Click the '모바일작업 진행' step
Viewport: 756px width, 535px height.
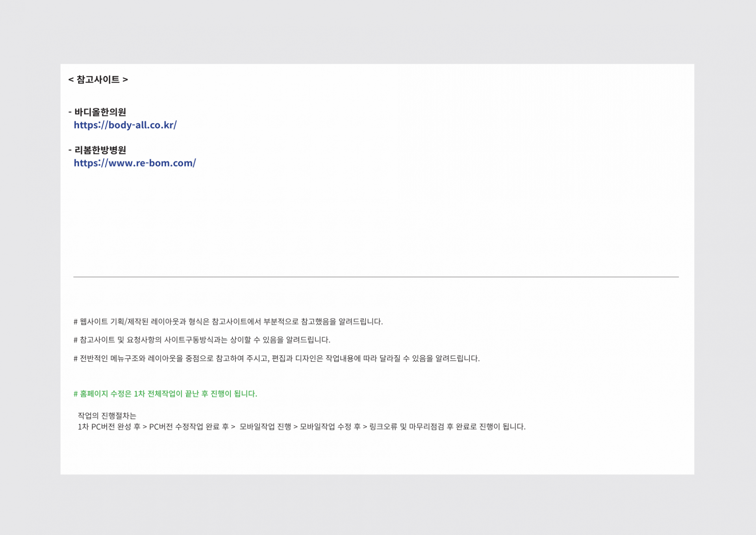click(x=265, y=427)
